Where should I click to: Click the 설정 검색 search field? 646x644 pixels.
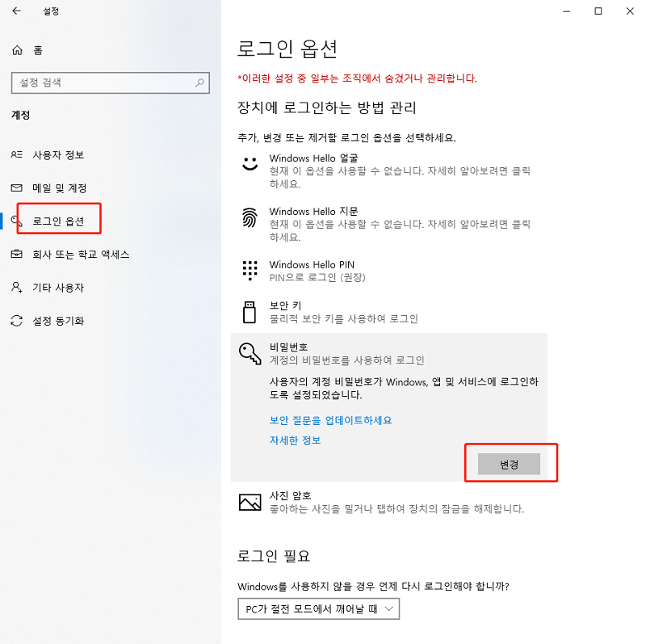point(111,83)
